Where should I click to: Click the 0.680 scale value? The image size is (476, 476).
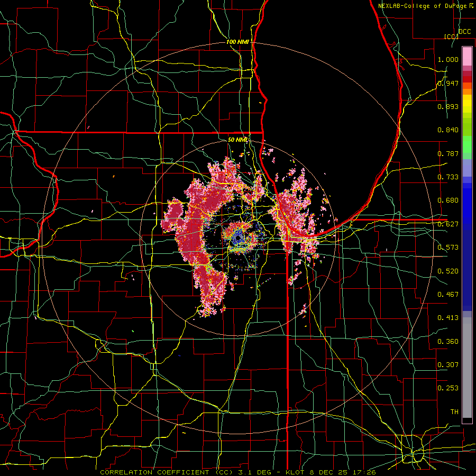pyautogui.click(x=448, y=200)
